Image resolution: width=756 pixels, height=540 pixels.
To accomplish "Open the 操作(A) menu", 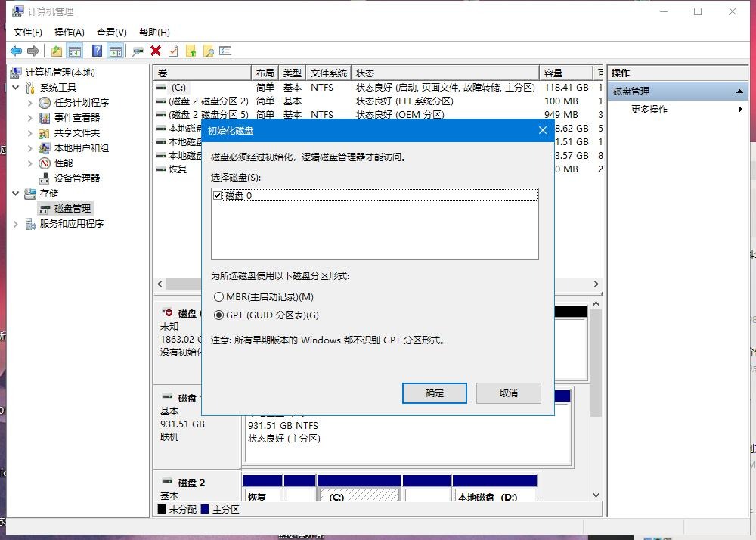I will point(69,33).
